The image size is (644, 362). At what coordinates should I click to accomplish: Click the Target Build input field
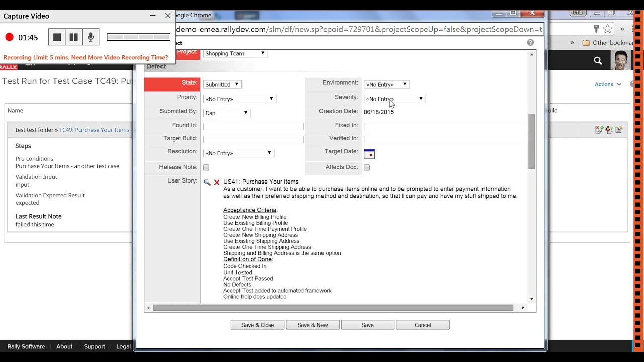click(253, 139)
